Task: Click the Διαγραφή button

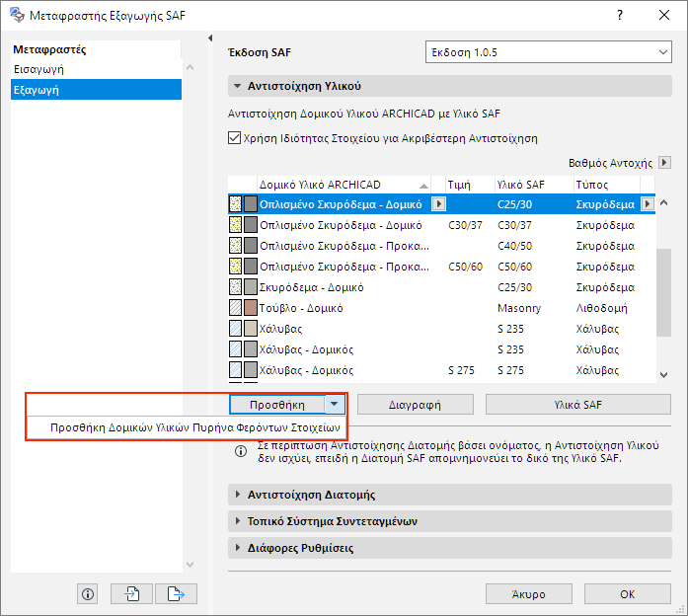Action: pyautogui.click(x=416, y=404)
